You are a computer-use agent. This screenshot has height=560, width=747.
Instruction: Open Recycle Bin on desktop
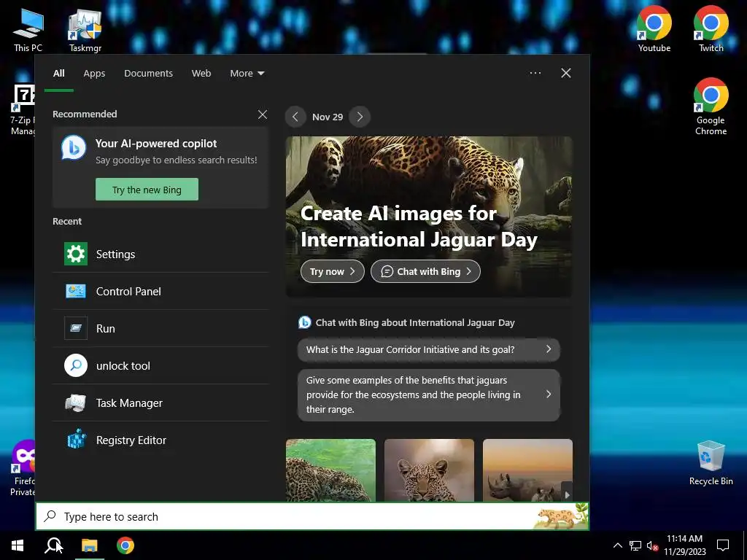[x=711, y=462]
